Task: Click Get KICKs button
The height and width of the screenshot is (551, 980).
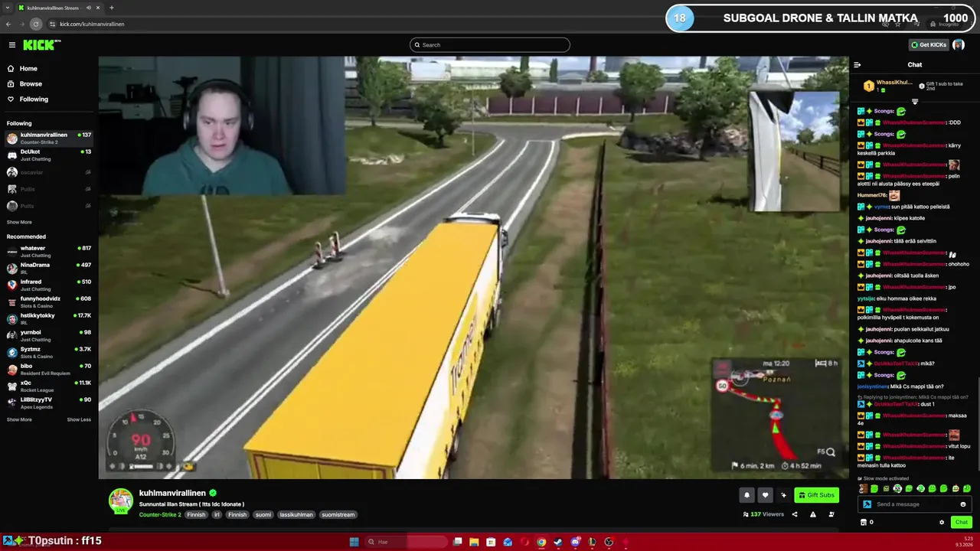Action: [929, 45]
